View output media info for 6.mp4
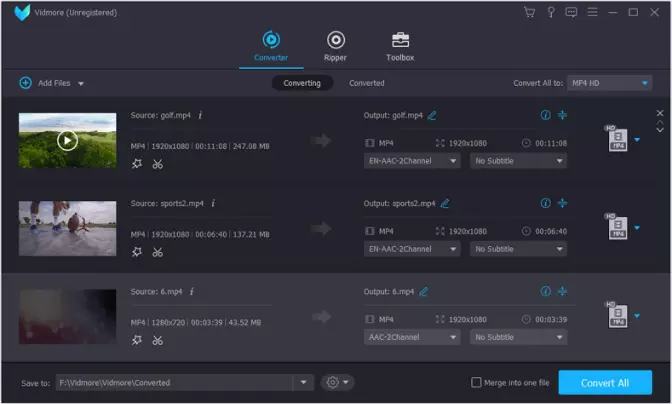Image resolution: width=672 pixels, height=404 pixels. 546,291
